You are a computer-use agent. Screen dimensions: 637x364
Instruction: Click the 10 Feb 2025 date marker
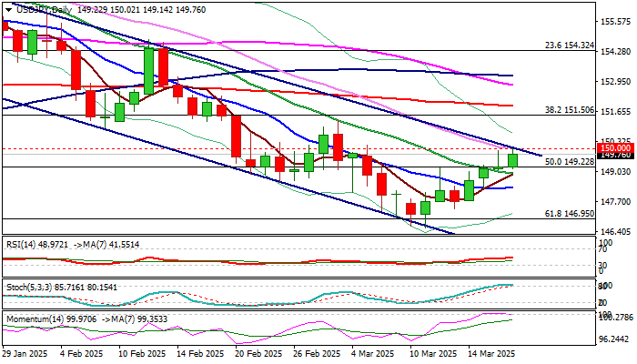tap(142, 353)
